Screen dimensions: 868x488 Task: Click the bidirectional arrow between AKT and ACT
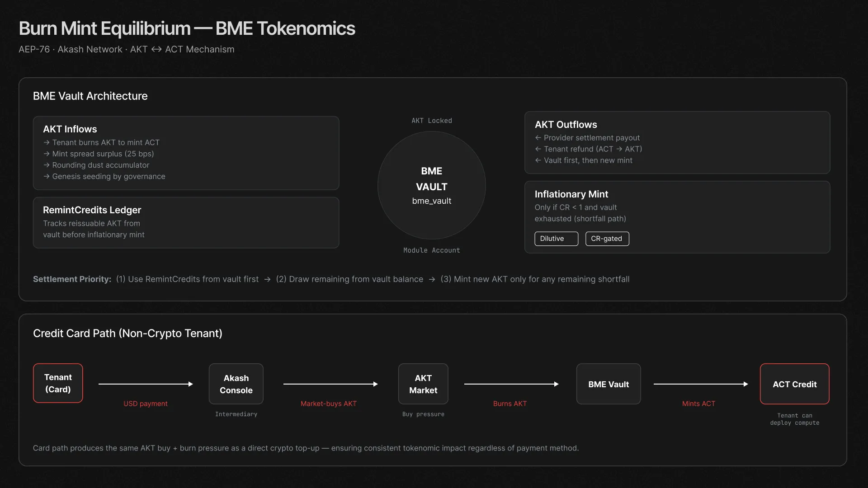point(156,49)
